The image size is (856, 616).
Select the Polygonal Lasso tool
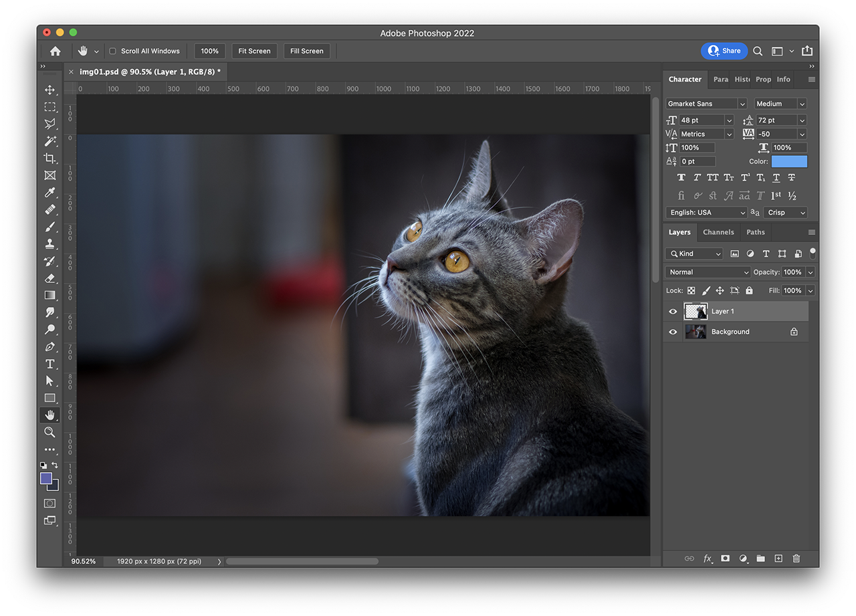point(49,124)
